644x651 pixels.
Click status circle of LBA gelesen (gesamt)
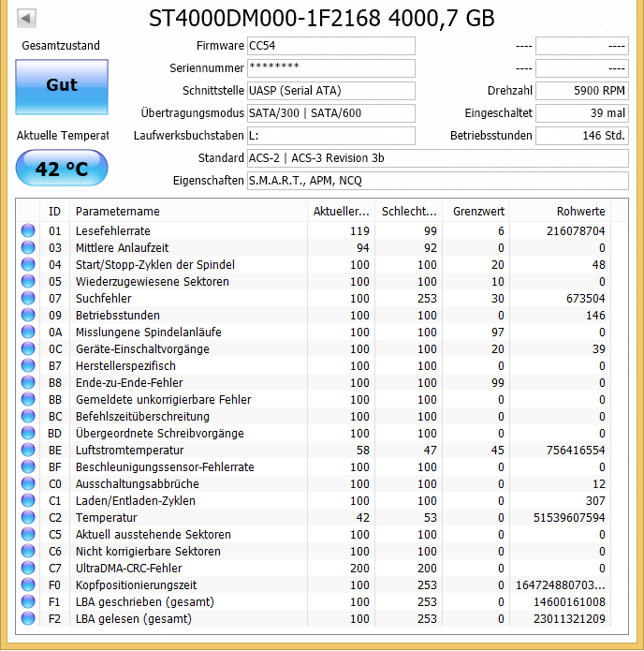coord(28,618)
